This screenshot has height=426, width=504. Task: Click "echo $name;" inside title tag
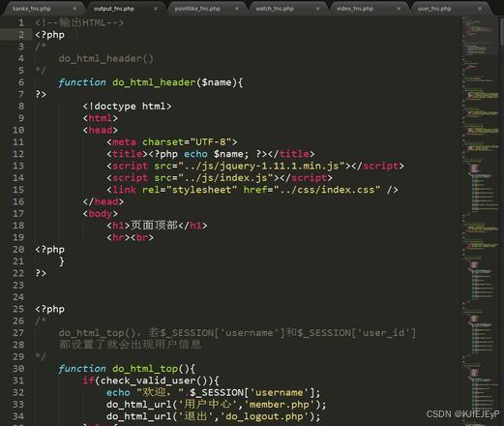pyautogui.click(x=217, y=154)
